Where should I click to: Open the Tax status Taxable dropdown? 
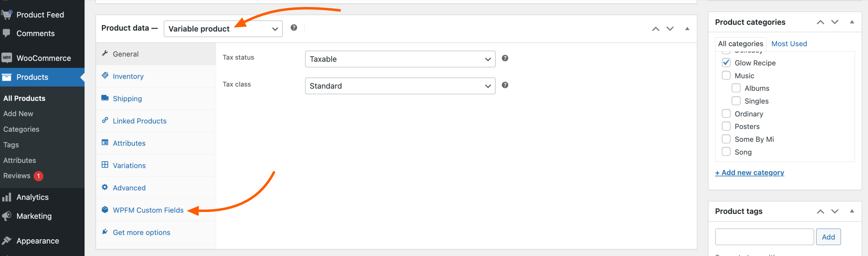400,59
